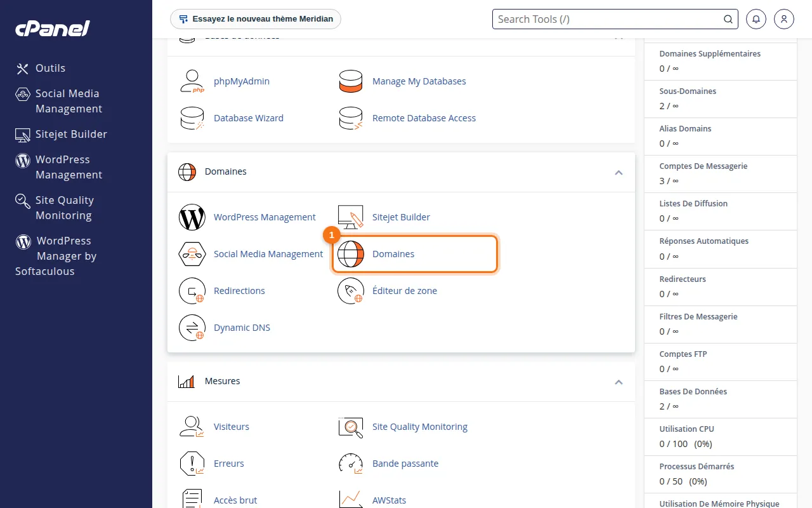
Task: Open the Redirections icon
Action: [x=192, y=291]
